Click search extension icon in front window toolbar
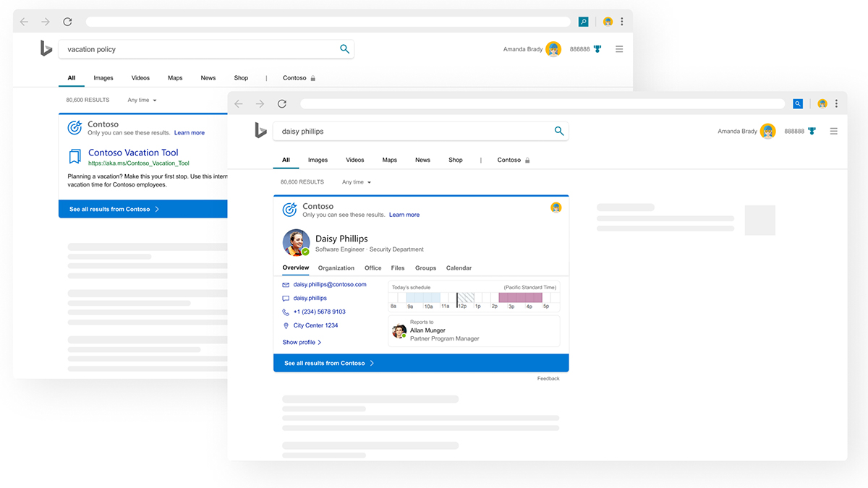The image size is (868, 488). (798, 104)
